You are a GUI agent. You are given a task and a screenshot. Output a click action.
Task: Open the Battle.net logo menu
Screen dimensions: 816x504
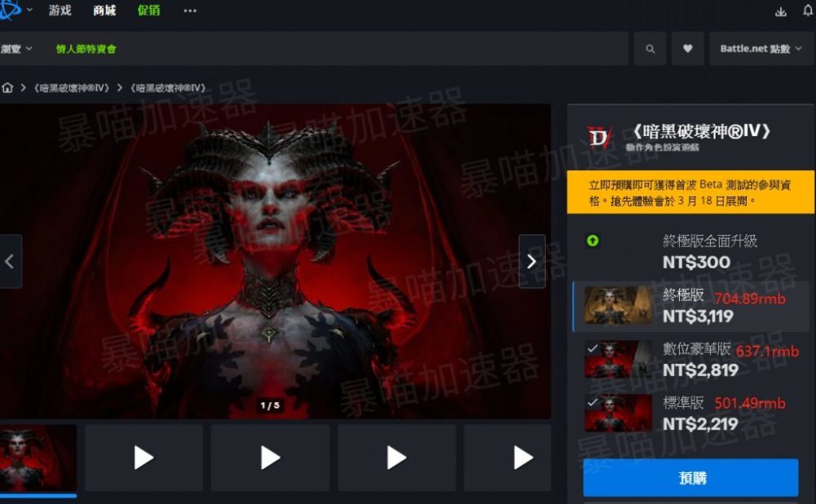pos(9,9)
